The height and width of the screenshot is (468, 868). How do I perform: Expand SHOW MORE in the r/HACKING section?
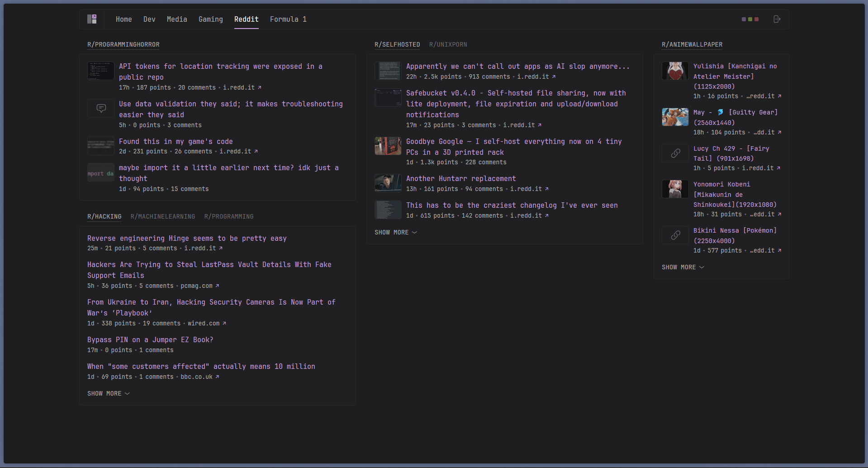point(109,393)
